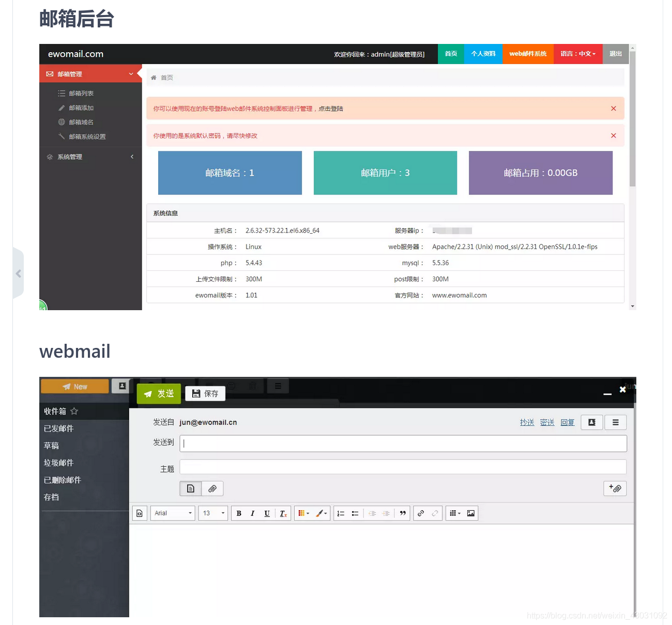Save the draft using 保存 button

tap(205, 393)
